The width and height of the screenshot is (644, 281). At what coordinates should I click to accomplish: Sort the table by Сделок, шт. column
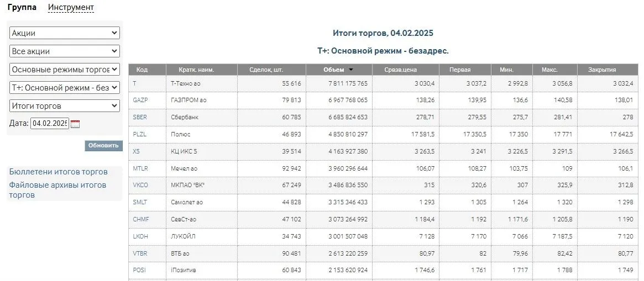266,70
